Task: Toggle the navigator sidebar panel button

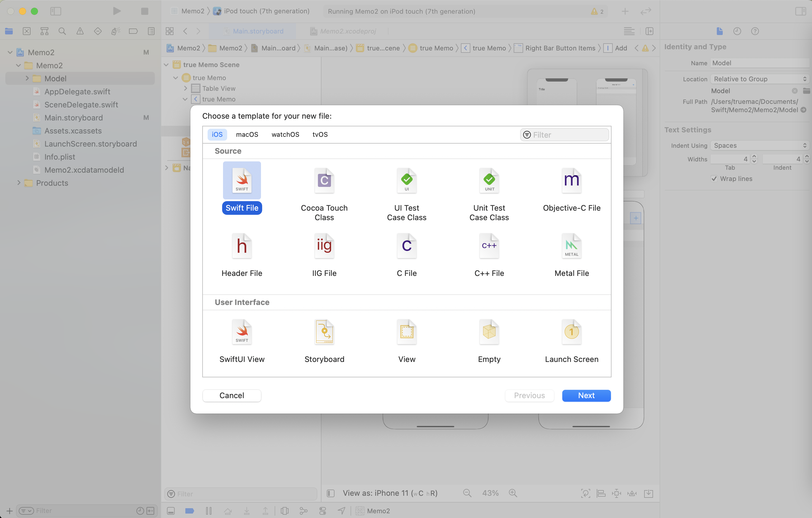Action: [x=56, y=11]
